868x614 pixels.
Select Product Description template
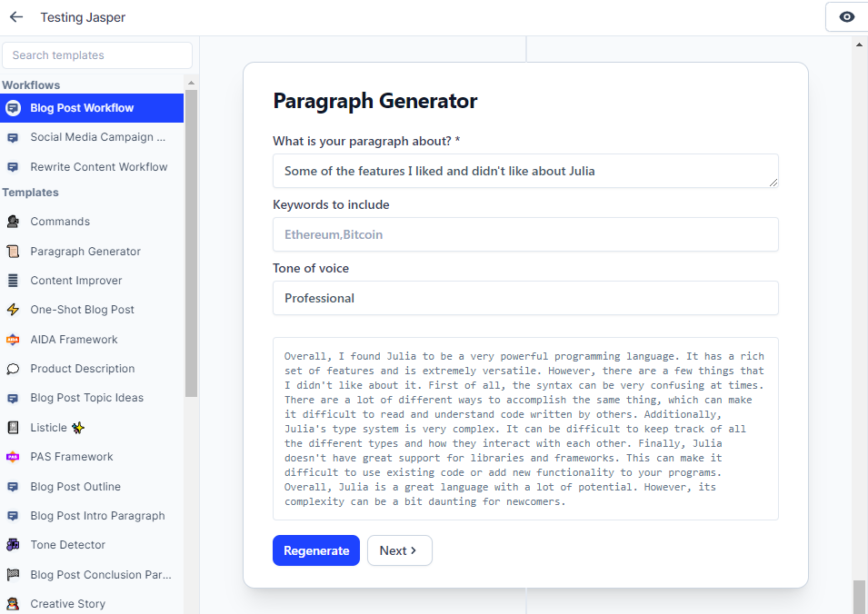[92, 369]
